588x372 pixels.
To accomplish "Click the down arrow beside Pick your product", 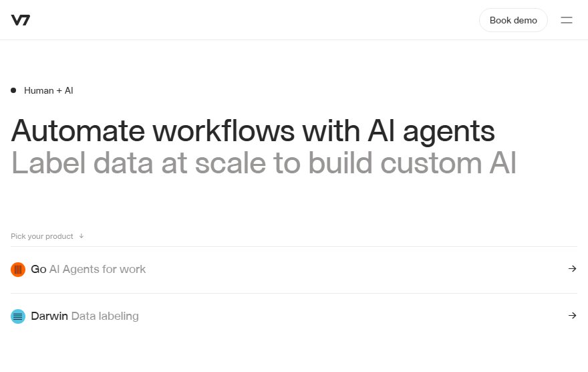I will 82,236.
